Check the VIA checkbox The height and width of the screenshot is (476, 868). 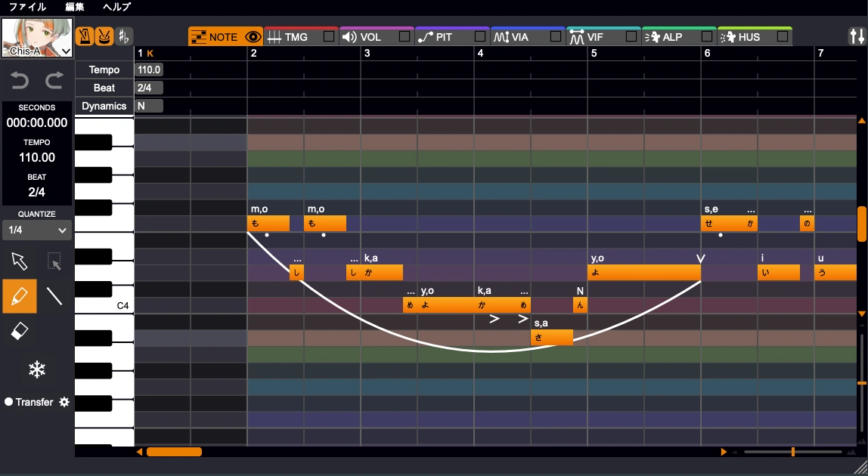point(556,36)
